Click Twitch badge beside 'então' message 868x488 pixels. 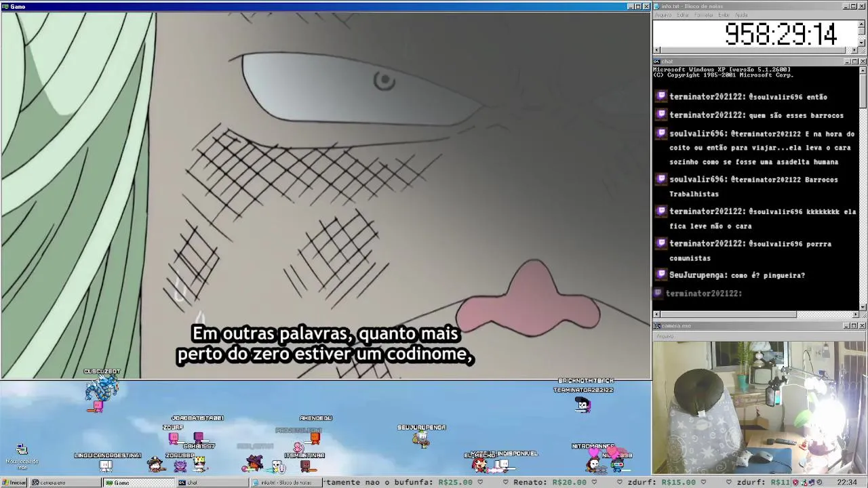point(661,97)
